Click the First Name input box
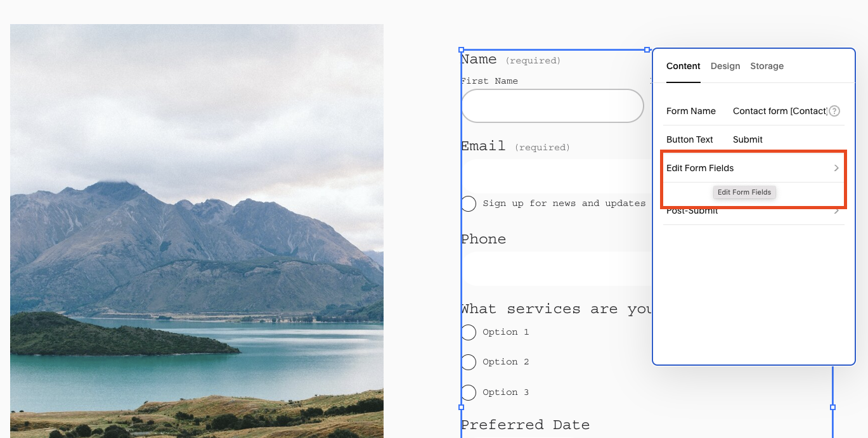Image resolution: width=868 pixels, height=438 pixels. click(552, 106)
